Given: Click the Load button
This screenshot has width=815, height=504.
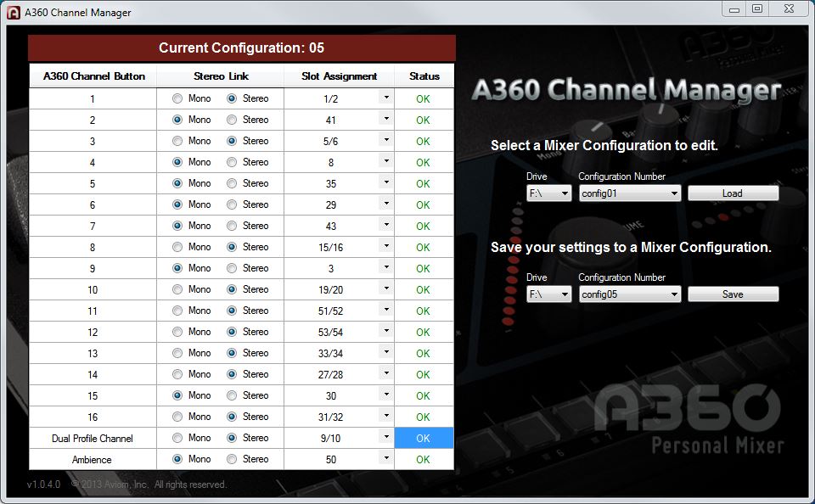Looking at the screenshot, I should pyautogui.click(x=733, y=193).
